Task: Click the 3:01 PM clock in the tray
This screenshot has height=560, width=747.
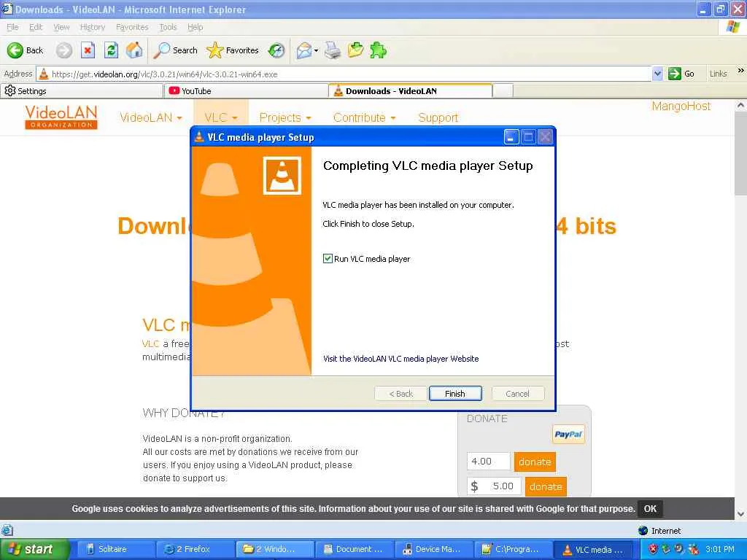Action: pos(720,549)
